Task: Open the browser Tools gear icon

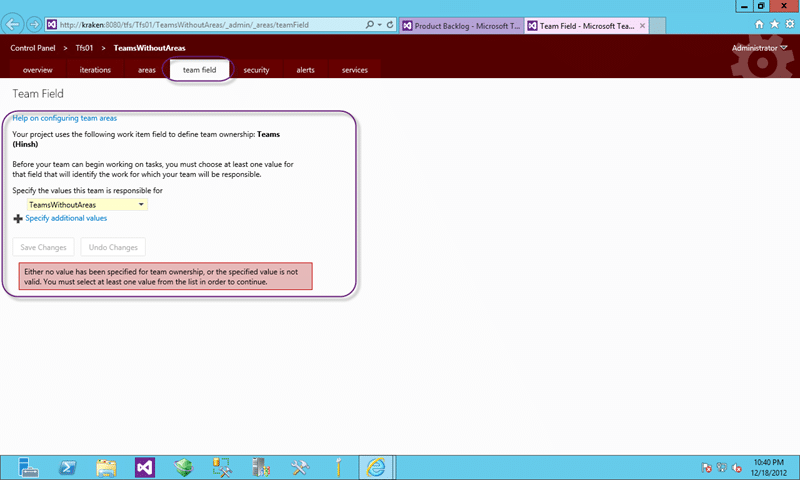Action: click(790, 24)
